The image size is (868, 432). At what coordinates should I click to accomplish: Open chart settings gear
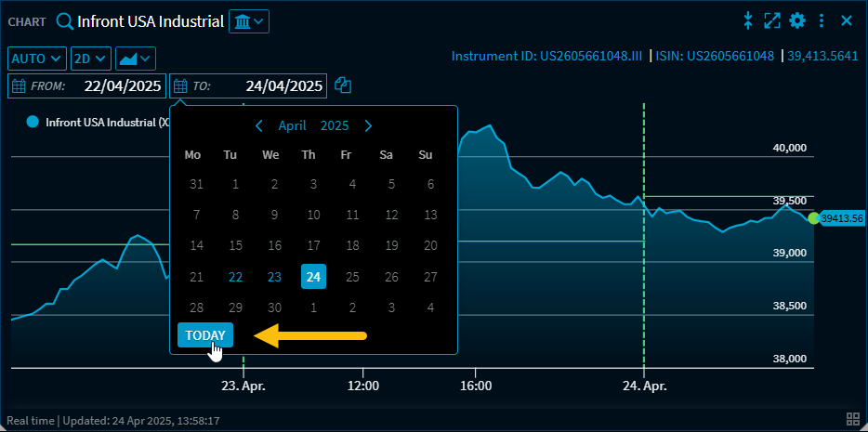click(796, 20)
